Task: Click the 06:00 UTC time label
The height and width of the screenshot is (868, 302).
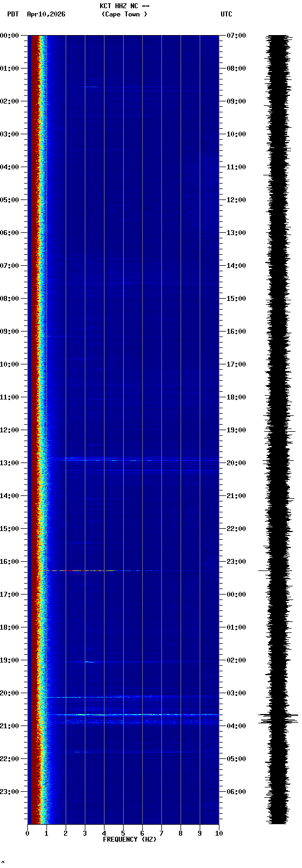Action: click(x=236, y=792)
